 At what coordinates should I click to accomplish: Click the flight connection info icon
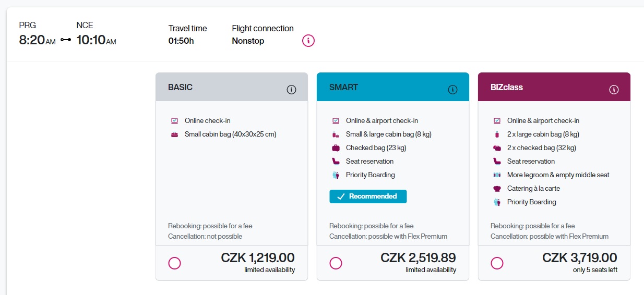click(x=308, y=41)
